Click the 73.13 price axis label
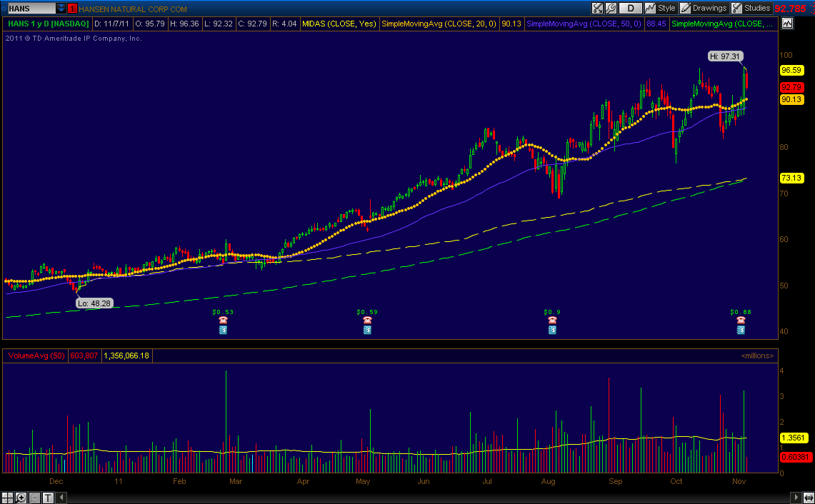The height and width of the screenshot is (504, 815). pyautogui.click(x=791, y=178)
